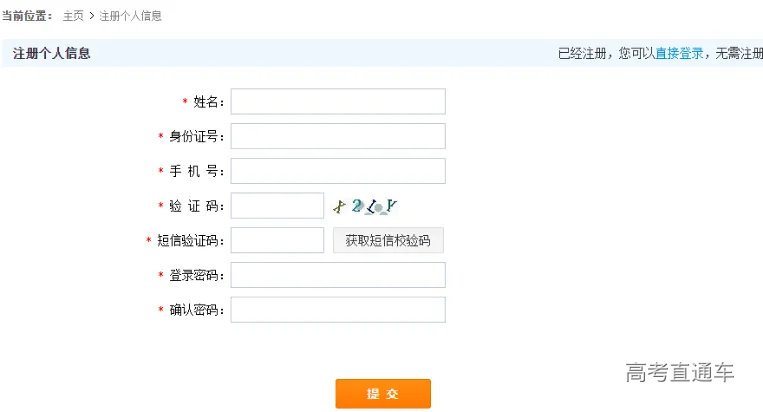Click the 身份证号 field label
Viewport: 763px width, 412px height.
pyautogui.click(x=196, y=137)
